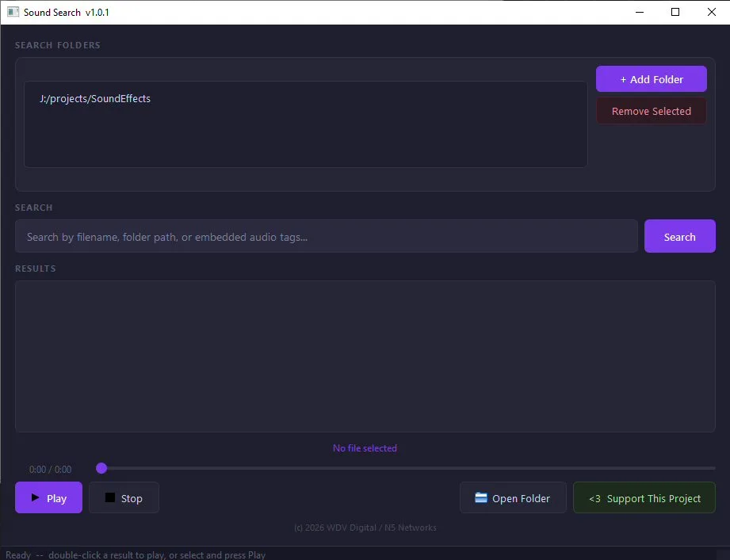Start playback with the Play button
The image size is (730, 560).
48,497
